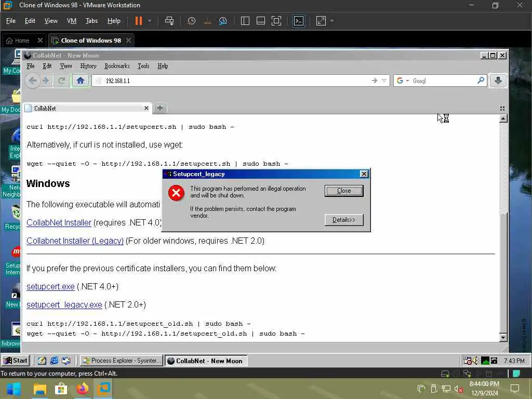Take a snapshot with clock icon
Image resolution: width=532 pixels, height=399 pixels.
point(191,21)
